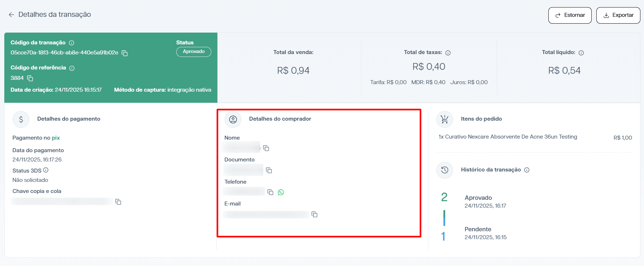
Task: Show info about Código de referência
Action: [72, 68]
